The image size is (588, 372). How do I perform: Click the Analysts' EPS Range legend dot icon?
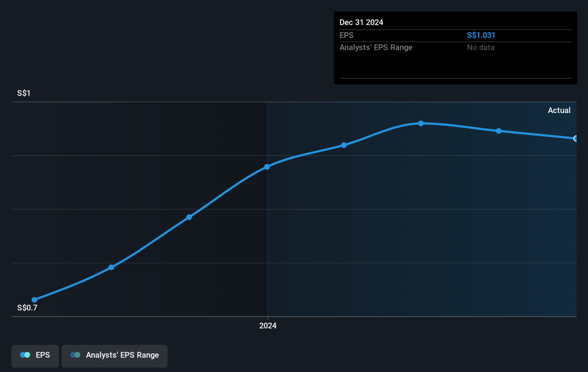75,355
